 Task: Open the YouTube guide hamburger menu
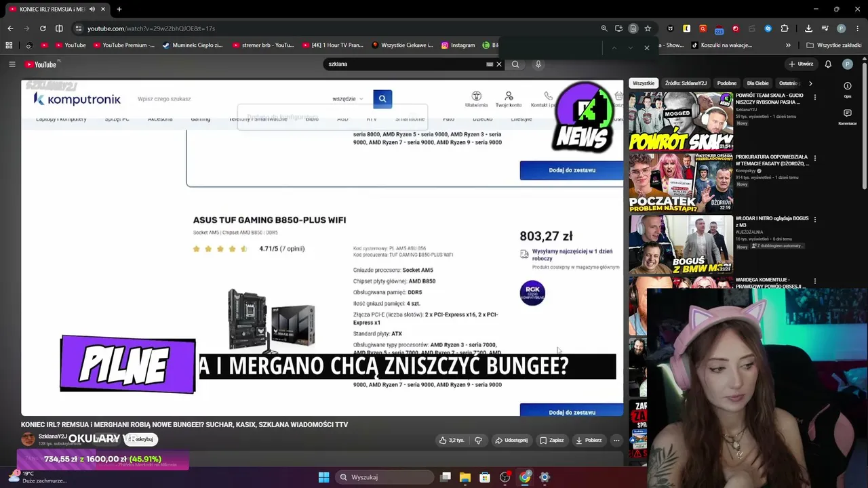click(12, 64)
